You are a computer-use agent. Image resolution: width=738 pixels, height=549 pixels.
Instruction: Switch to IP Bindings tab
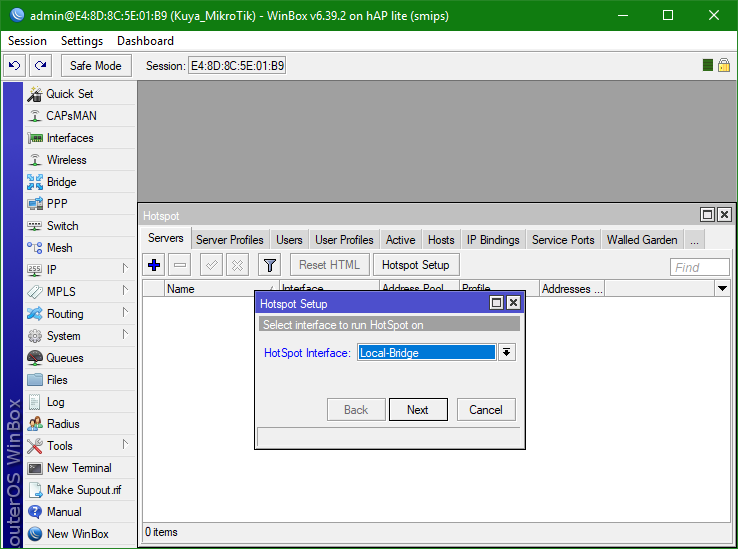(493, 240)
